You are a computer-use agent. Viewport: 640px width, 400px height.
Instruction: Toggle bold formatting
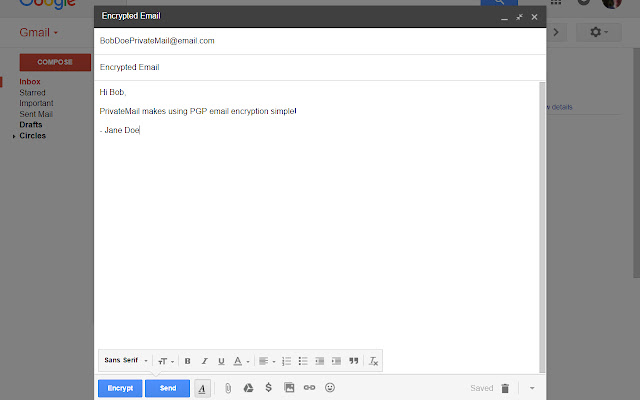[x=187, y=361]
